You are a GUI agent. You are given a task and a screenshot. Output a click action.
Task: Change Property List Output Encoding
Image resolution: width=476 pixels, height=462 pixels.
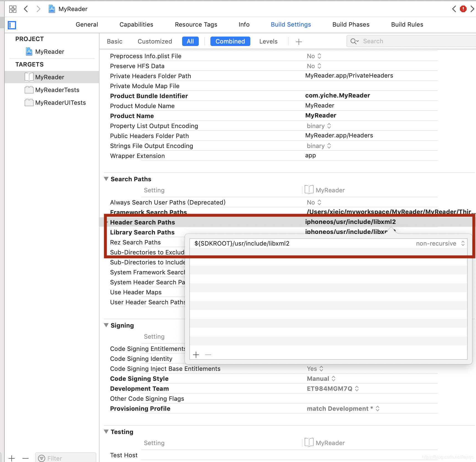pos(319,126)
